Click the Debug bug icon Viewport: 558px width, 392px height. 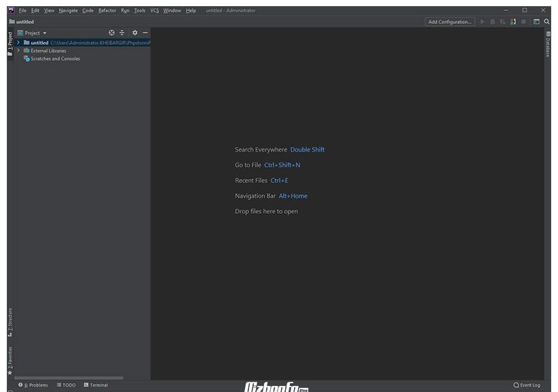pyautogui.click(x=493, y=22)
